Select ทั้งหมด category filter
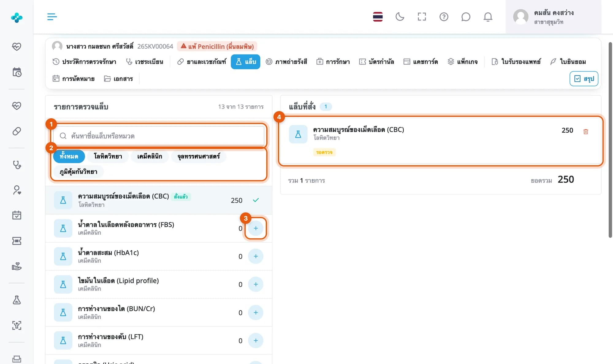The height and width of the screenshot is (364, 613). click(x=69, y=156)
